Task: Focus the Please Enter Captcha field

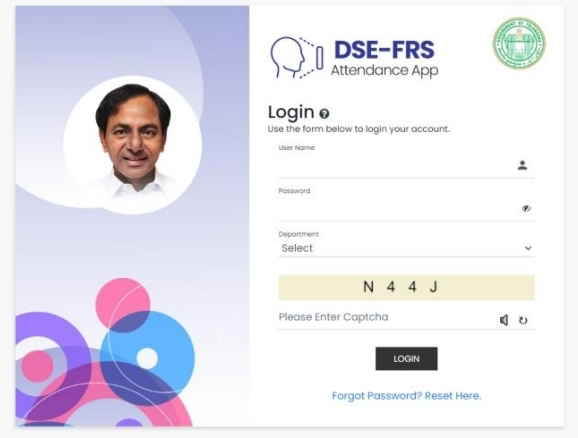Action: pyautogui.click(x=387, y=317)
